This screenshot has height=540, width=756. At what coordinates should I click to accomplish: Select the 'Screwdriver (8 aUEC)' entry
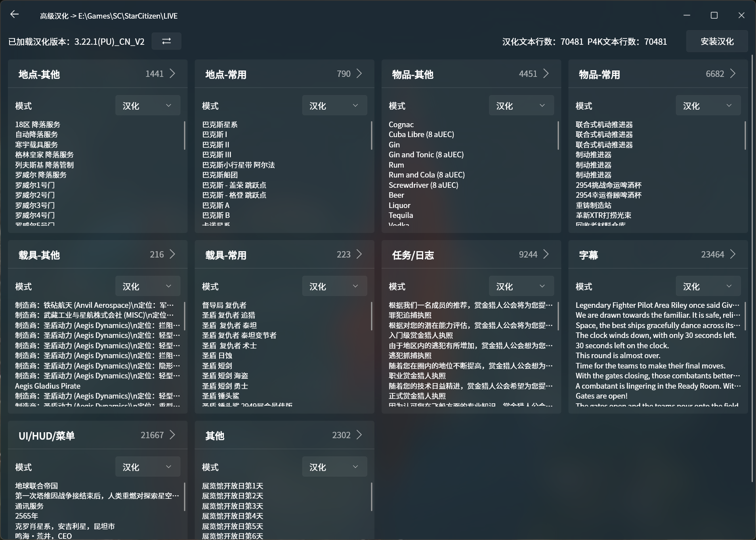click(x=424, y=185)
